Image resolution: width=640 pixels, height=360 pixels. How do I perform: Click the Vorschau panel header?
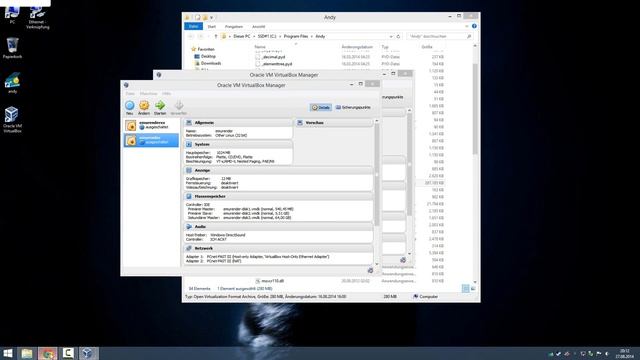click(334, 122)
